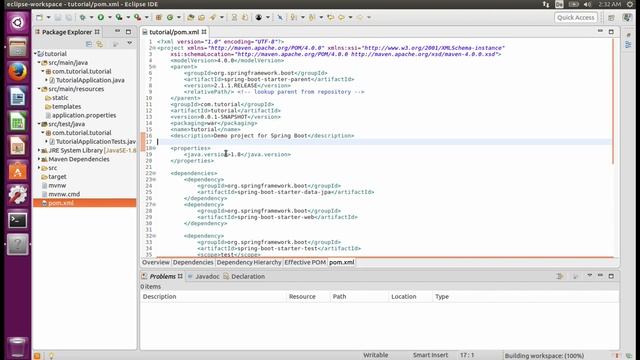Click the Debug bug icon

[82, 18]
